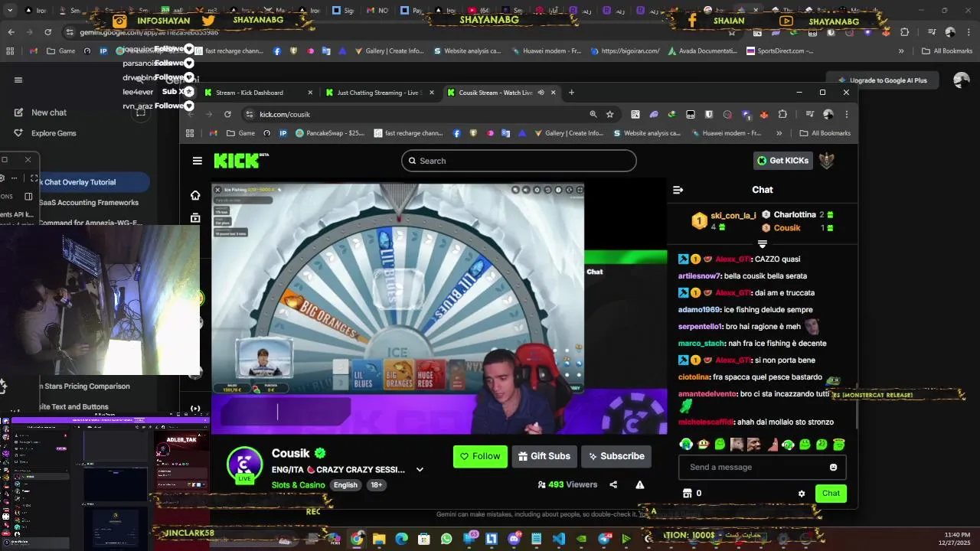Zoom page using magnifier icon in address bar

(x=593, y=114)
